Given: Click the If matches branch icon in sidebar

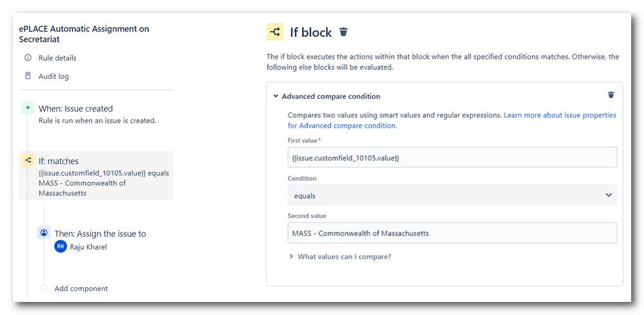Looking at the screenshot, I should pos(28,161).
